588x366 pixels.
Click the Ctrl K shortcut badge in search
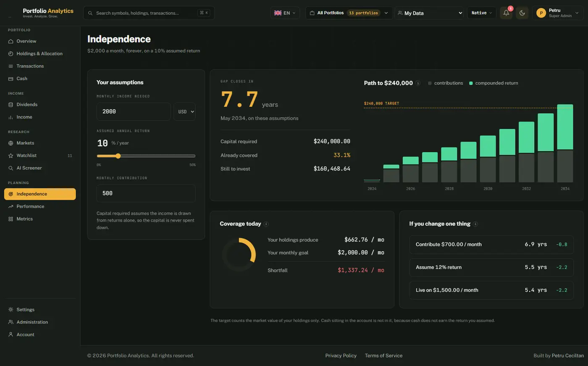[204, 13]
